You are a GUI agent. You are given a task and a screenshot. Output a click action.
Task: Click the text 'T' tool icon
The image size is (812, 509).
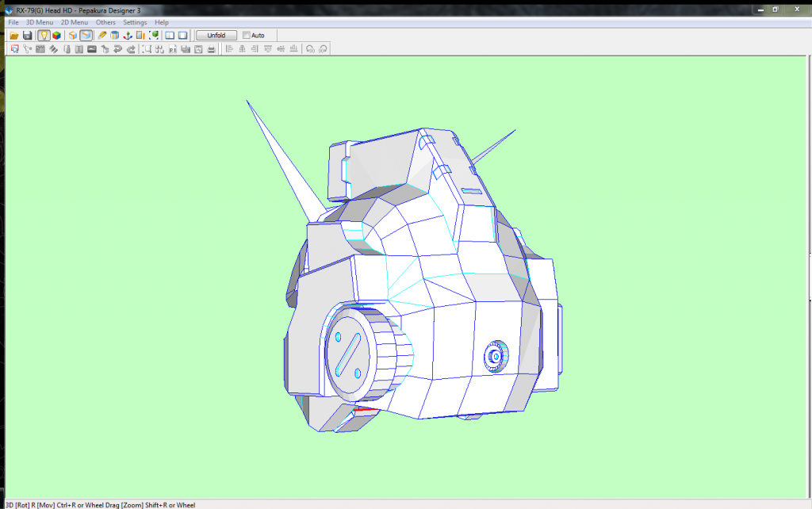[x=79, y=48]
